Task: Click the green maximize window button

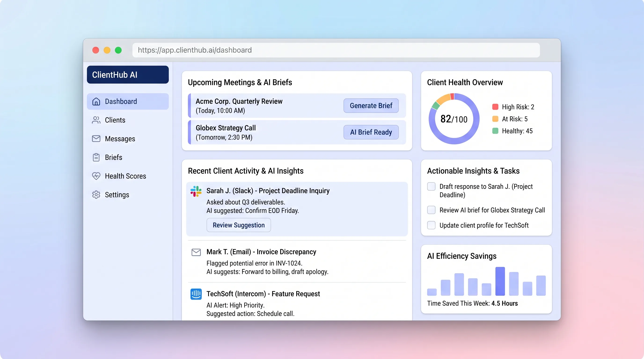Action: (x=118, y=50)
